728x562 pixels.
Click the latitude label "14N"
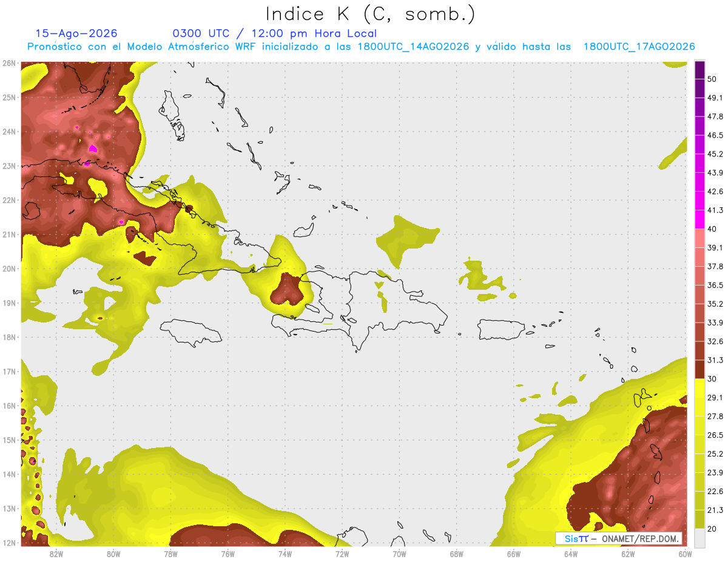(9, 474)
